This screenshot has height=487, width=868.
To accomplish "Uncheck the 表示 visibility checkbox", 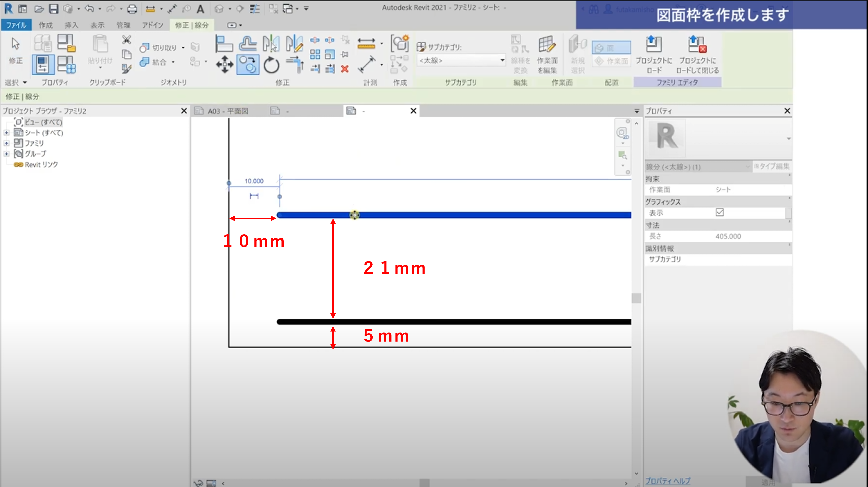I will click(719, 212).
